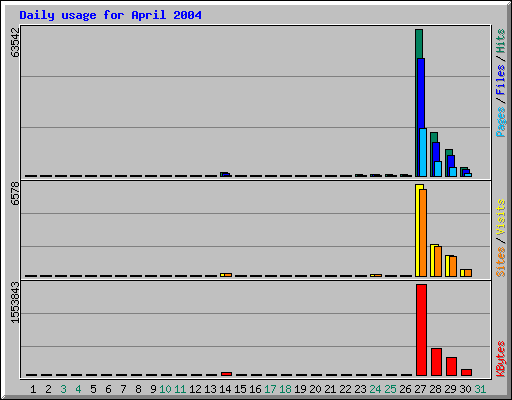Image resolution: width=512 pixels, height=400 pixels.
Task: Select the yellow Visits bar for day 27
Action: click(x=417, y=230)
